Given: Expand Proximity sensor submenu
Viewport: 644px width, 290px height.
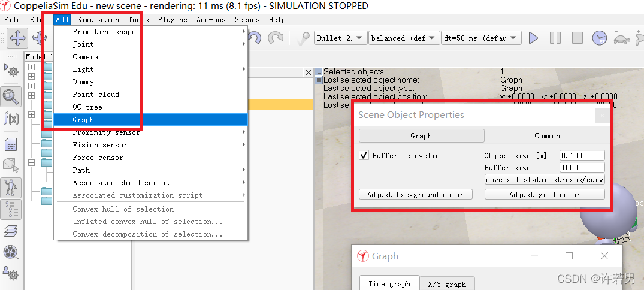Looking at the screenshot, I should point(244,132).
